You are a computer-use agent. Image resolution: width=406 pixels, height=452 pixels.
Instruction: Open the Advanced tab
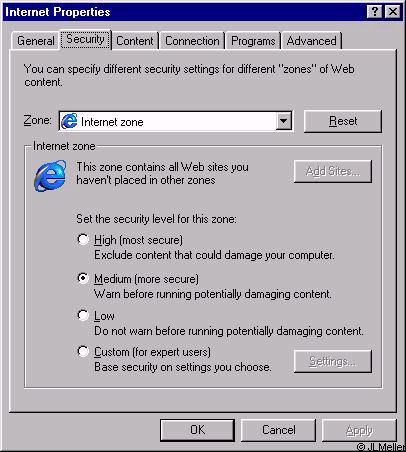[312, 41]
